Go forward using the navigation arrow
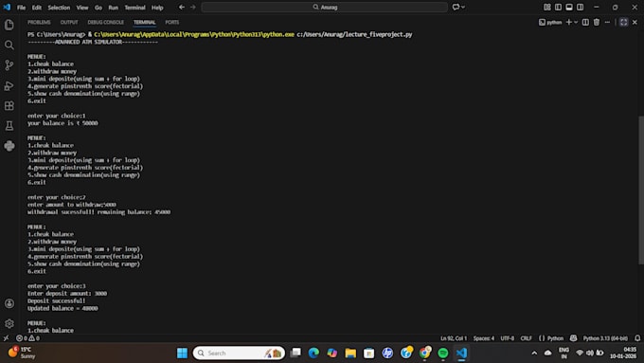Viewport: 644px width, 363px height. pyautogui.click(x=193, y=7)
